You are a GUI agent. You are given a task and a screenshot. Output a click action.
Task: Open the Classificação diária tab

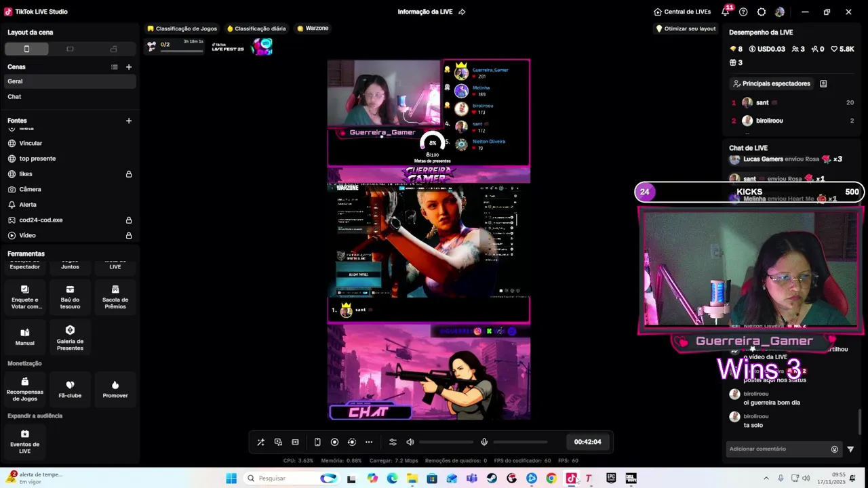click(256, 28)
